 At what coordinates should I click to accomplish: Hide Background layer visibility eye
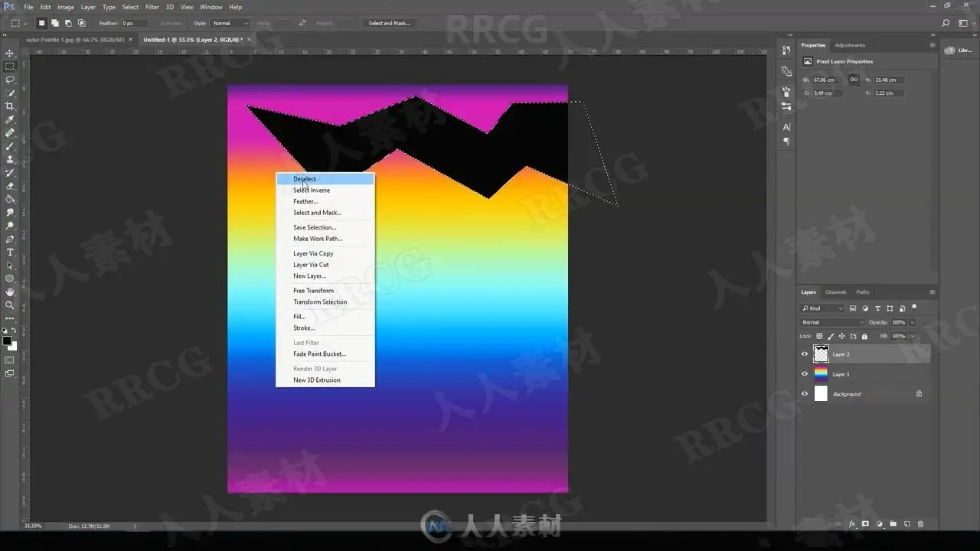point(804,394)
